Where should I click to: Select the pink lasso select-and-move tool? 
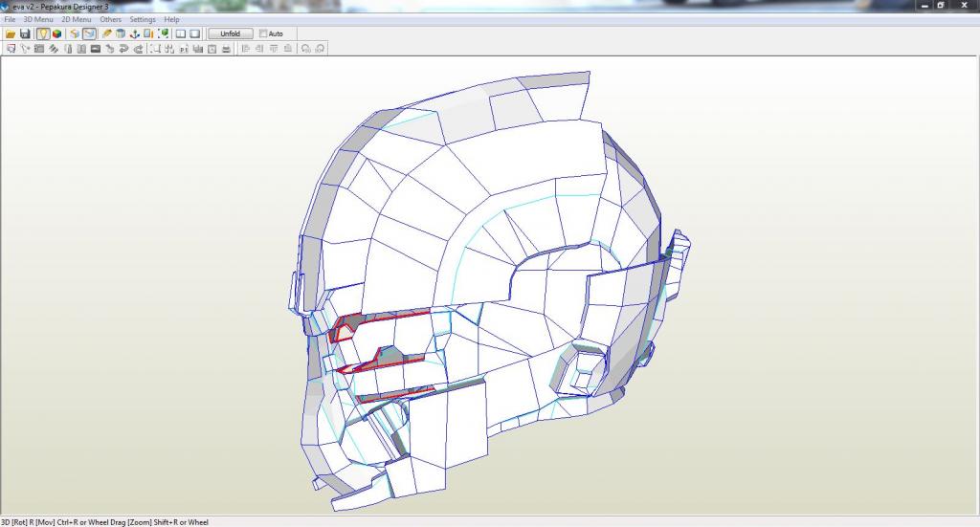click(x=11, y=49)
